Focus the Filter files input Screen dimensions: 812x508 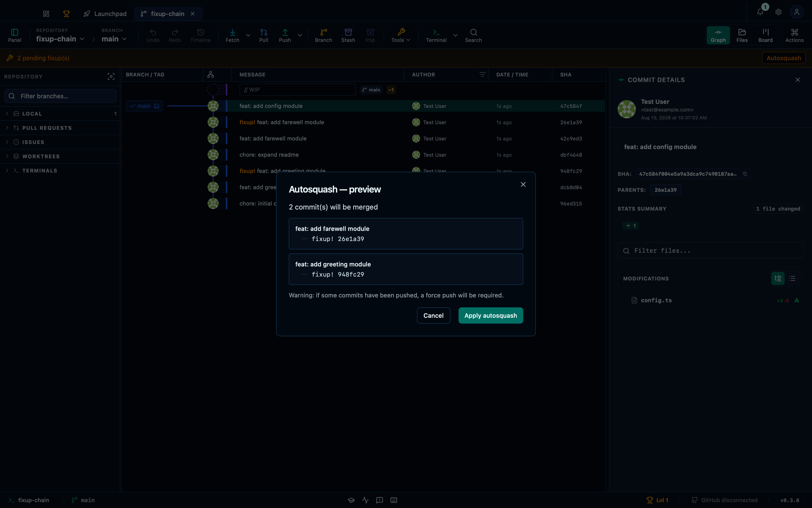(x=710, y=251)
